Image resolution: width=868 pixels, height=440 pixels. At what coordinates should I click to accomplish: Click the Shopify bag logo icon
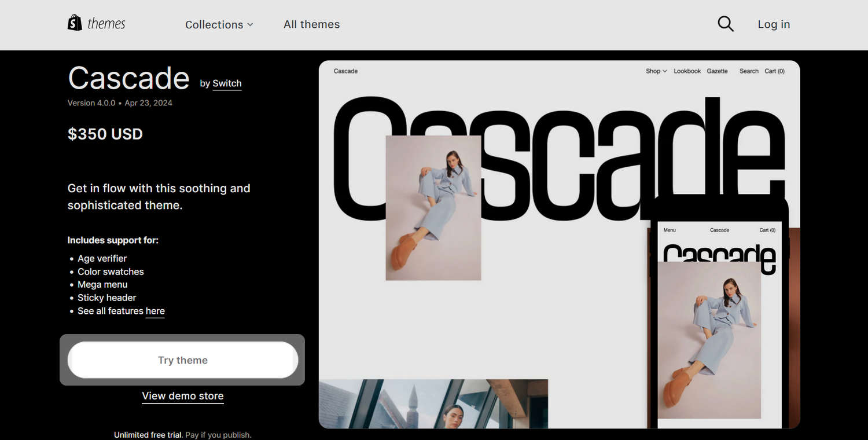click(x=75, y=23)
